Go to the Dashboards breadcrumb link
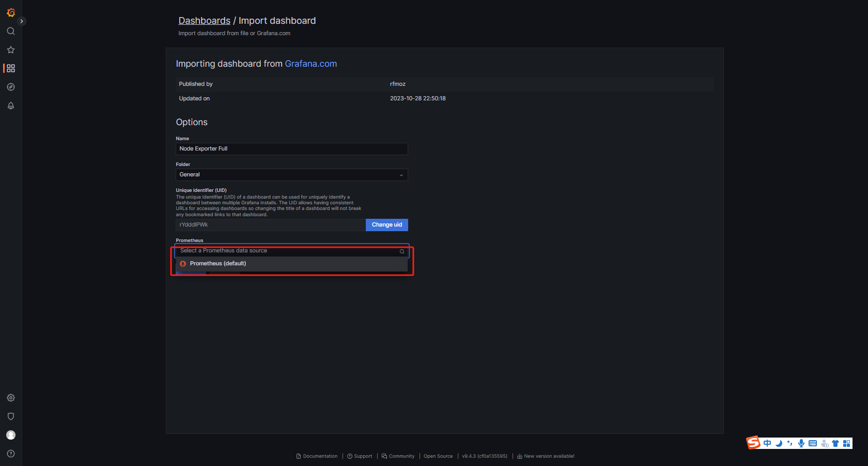Viewport: 868px width, 466px height. [x=205, y=21]
